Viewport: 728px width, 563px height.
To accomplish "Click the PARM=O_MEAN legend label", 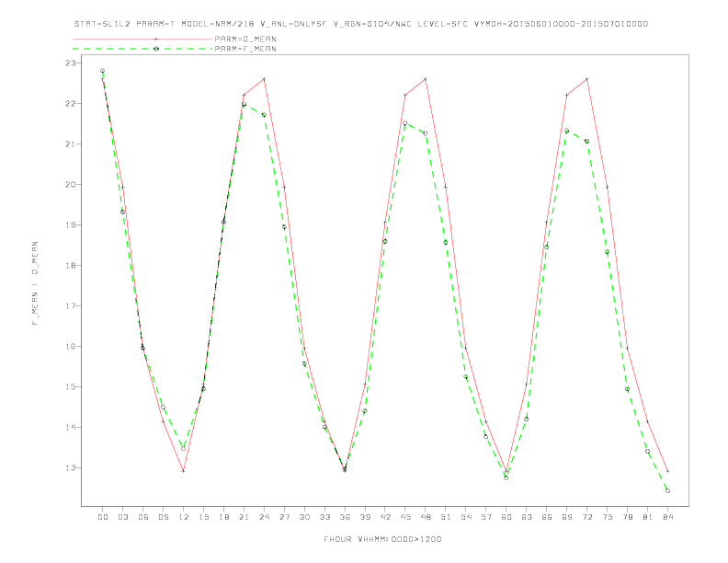I will click(245, 39).
